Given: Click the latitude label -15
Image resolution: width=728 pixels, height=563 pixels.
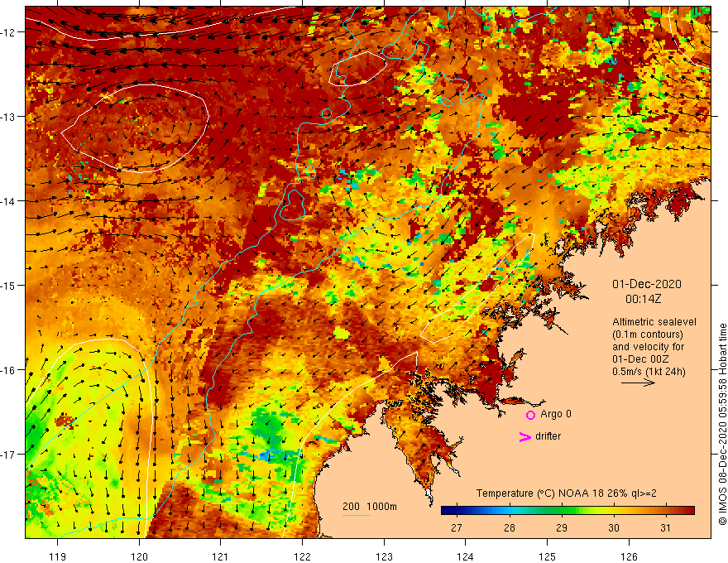Looking at the screenshot, I should pyautogui.click(x=7, y=285).
